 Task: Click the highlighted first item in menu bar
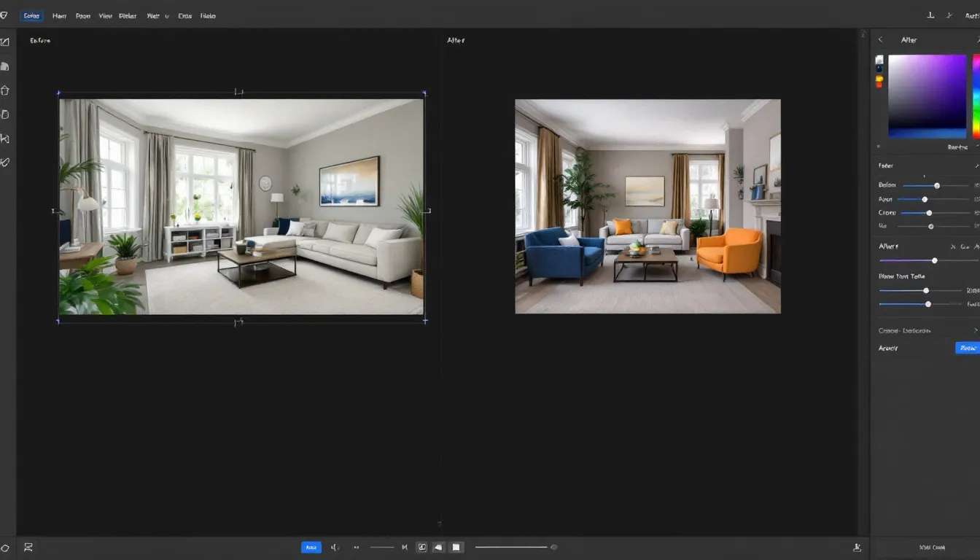(32, 15)
